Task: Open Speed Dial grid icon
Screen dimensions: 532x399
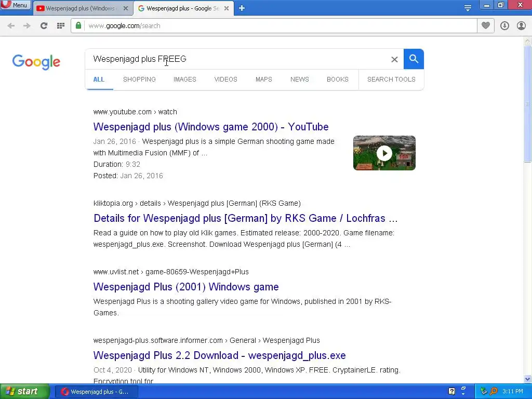Action: 61,26
